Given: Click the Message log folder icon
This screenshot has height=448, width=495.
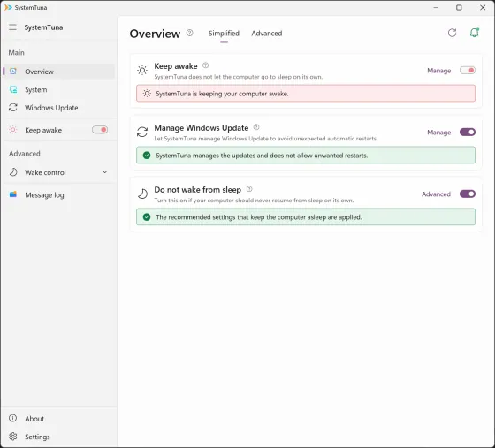Looking at the screenshot, I should click(x=13, y=194).
